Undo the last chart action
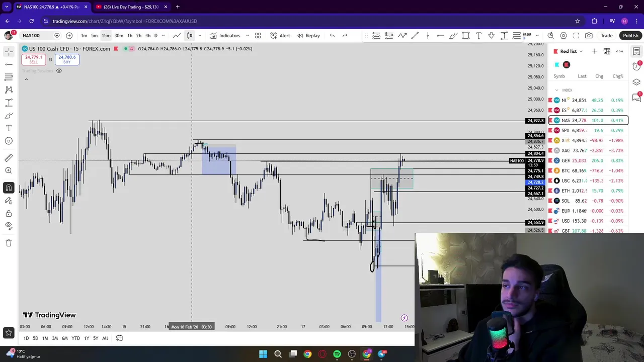The width and height of the screenshot is (644, 362). coord(332,36)
